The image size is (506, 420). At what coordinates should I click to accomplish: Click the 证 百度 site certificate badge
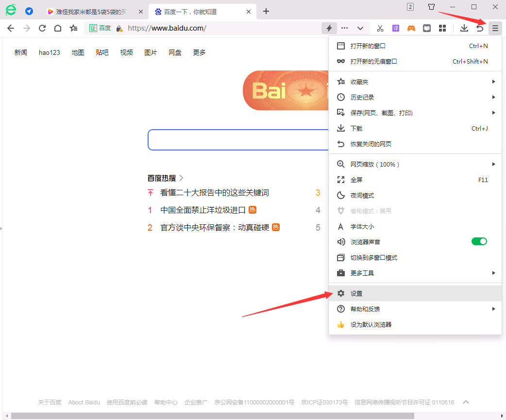(x=100, y=28)
